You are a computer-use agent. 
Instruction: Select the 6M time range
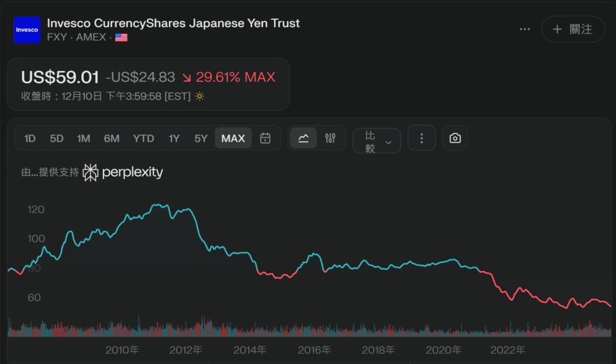(x=111, y=138)
